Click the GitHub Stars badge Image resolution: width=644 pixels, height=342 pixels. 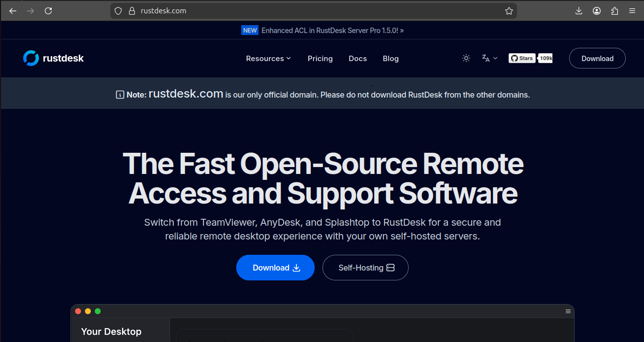[x=522, y=58]
